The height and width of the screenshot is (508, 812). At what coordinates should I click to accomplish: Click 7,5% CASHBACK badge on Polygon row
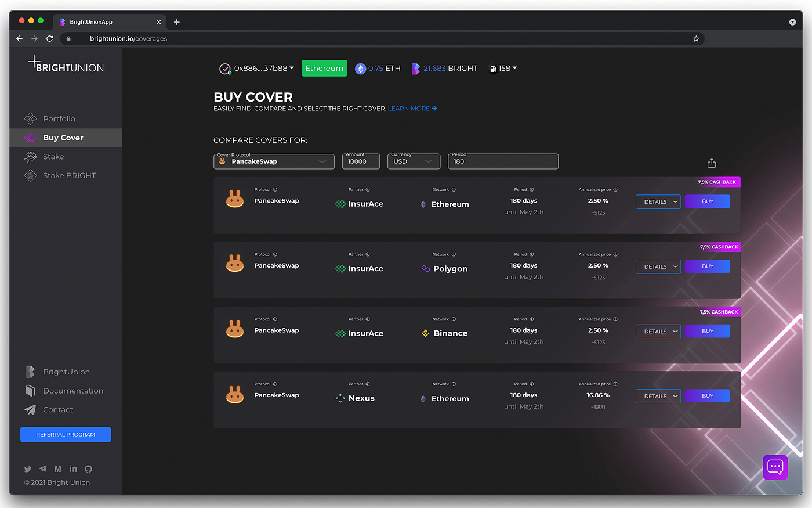coord(719,247)
